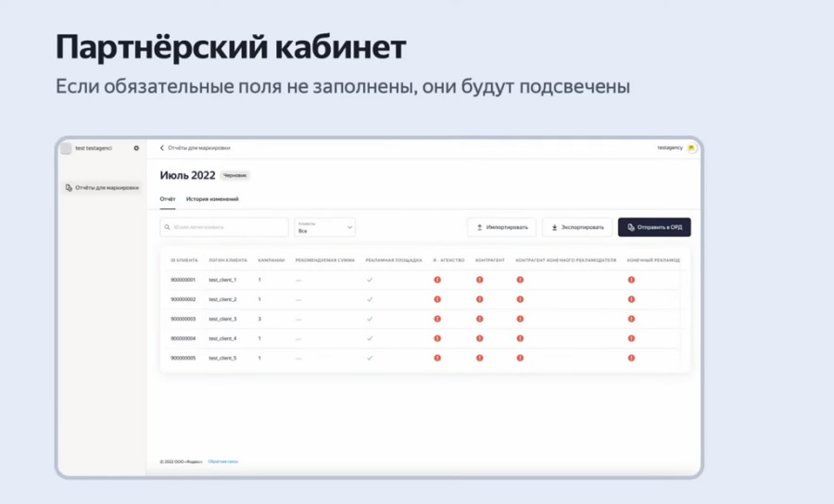Click login test_client_3
834x504 pixels.
pyautogui.click(x=222, y=319)
